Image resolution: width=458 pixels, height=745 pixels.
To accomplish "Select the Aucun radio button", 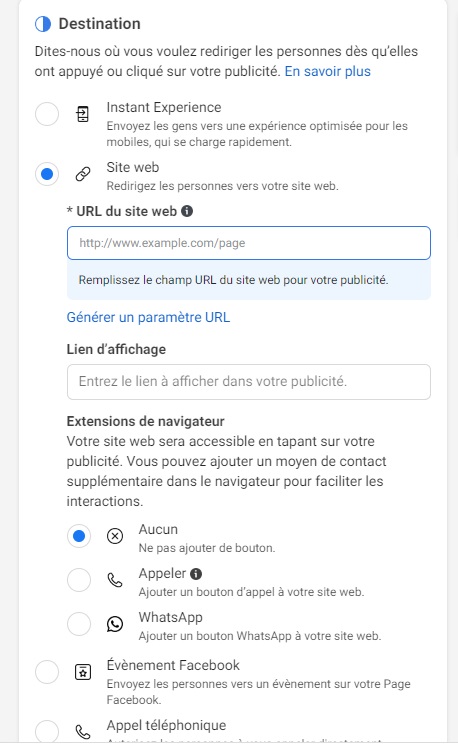I will [79, 536].
